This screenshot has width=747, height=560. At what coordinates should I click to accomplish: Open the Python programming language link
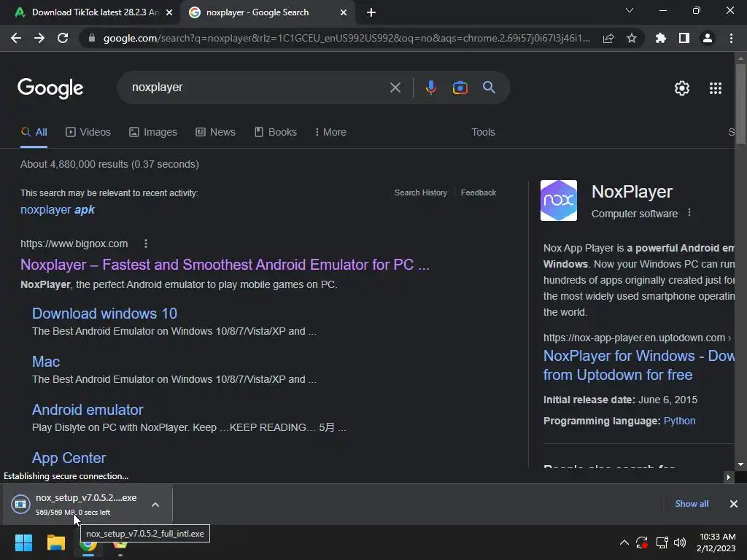[x=679, y=421]
